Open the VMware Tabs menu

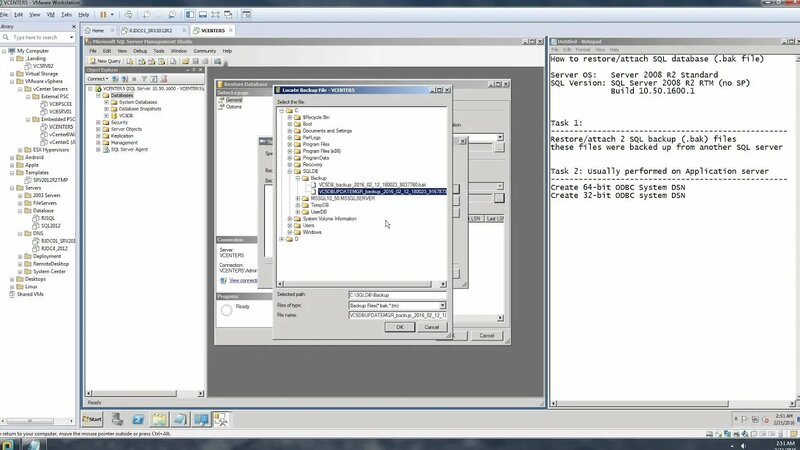click(x=67, y=15)
